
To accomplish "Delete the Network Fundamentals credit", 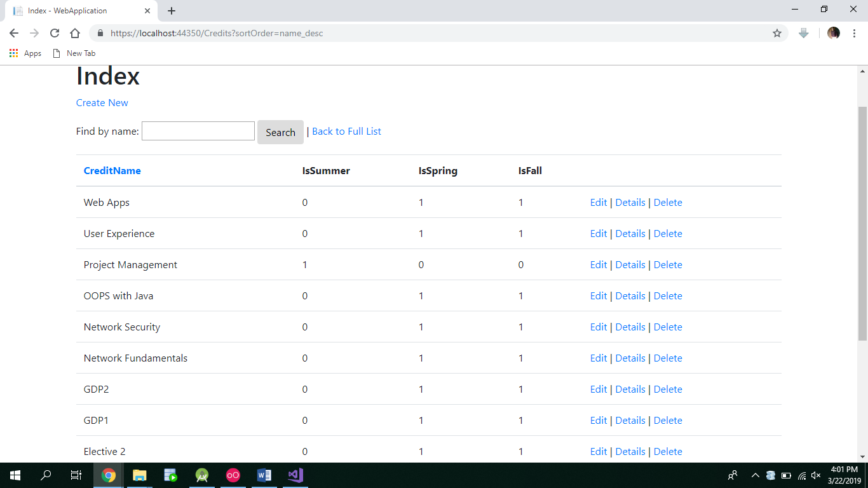I will 668,358.
